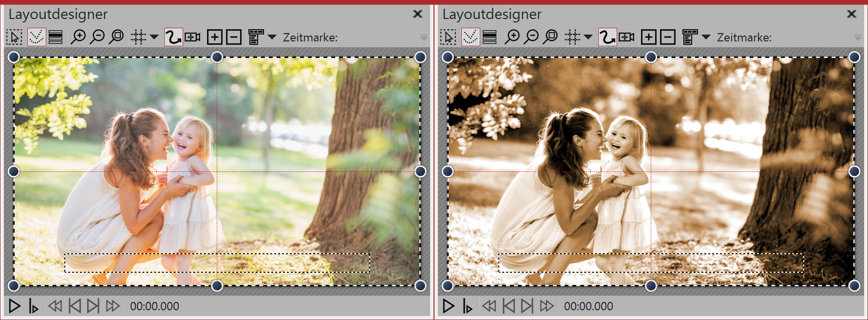
Task: Zoom in using right Layoutdesigner magnifier plus
Action: 512,37
